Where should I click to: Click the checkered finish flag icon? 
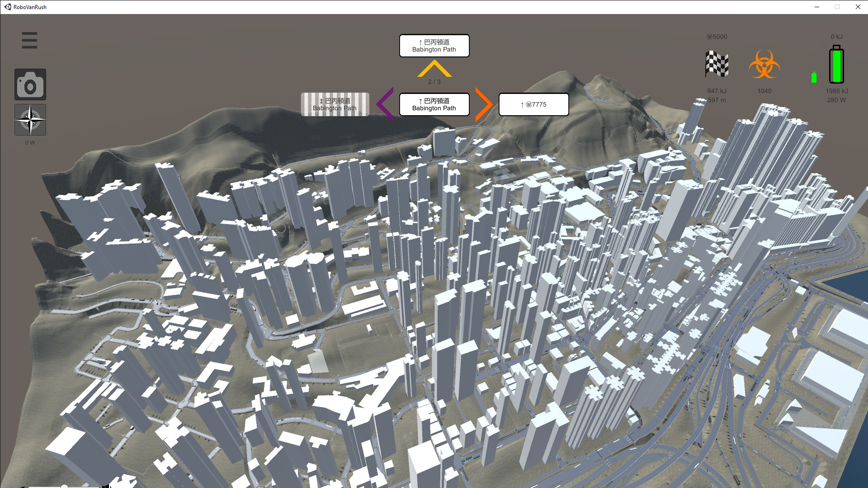[717, 64]
